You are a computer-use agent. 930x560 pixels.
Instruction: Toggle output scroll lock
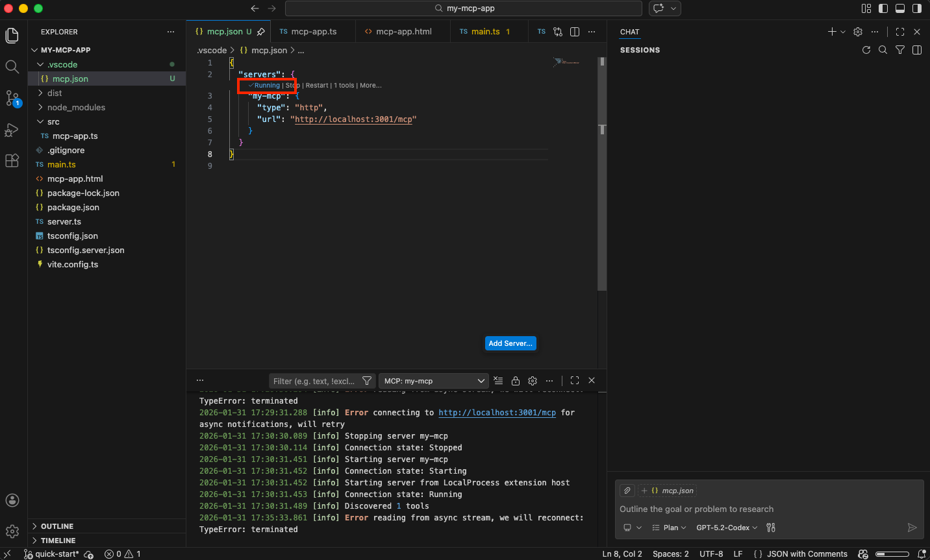pos(516,381)
